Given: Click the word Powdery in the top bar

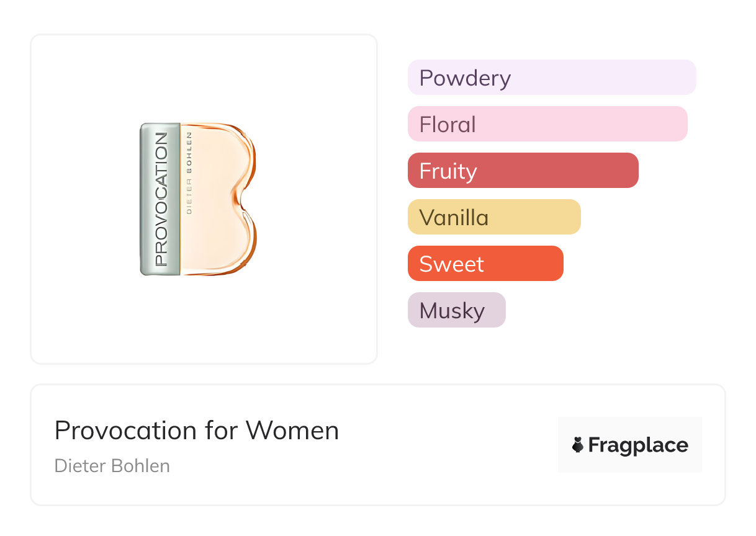Looking at the screenshot, I should click(465, 78).
